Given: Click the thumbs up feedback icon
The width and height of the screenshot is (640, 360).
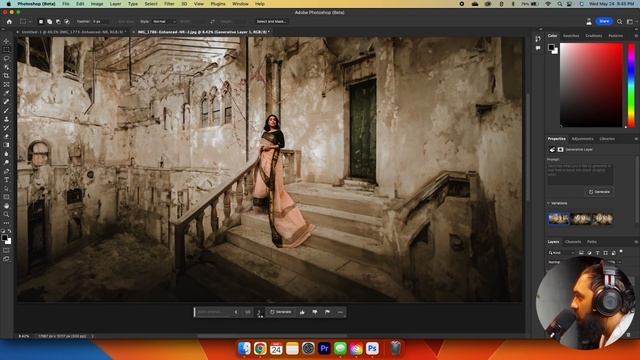Looking at the screenshot, I should tap(302, 312).
